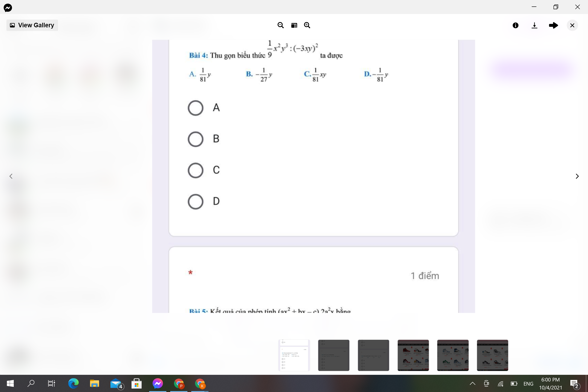Open the image info icon
The width and height of the screenshot is (588, 392).
pyautogui.click(x=515, y=25)
